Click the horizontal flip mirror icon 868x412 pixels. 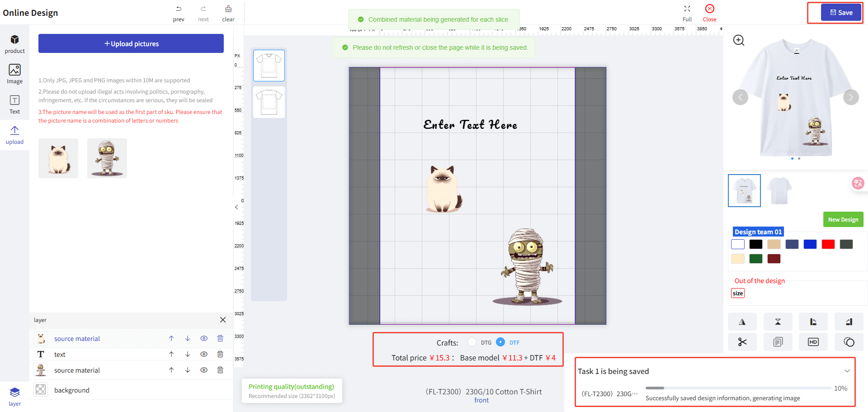point(742,322)
